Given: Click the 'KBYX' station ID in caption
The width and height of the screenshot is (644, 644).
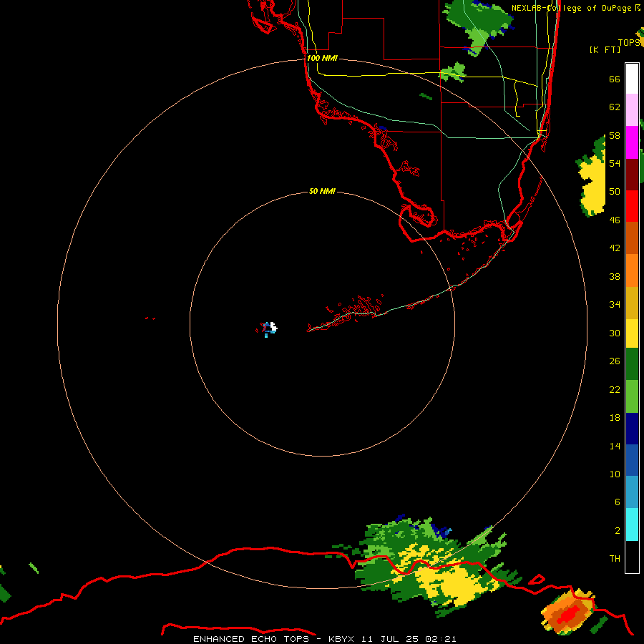Looking at the screenshot, I should coord(341,639).
